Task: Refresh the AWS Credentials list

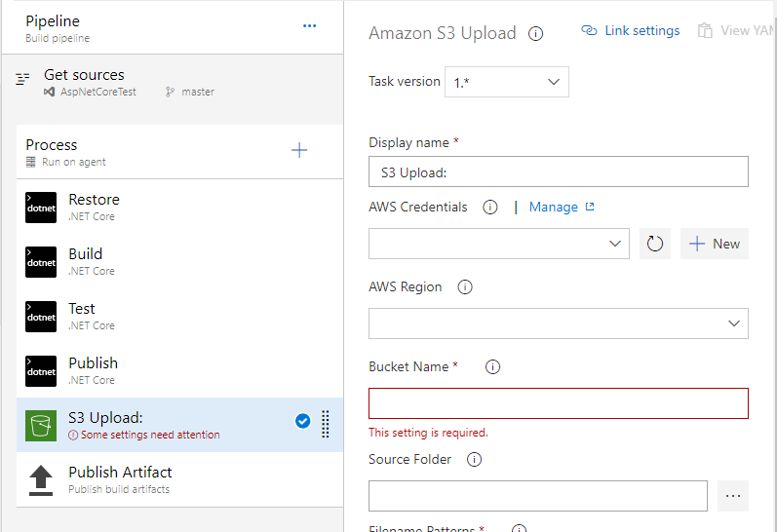Action: click(655, 244)
